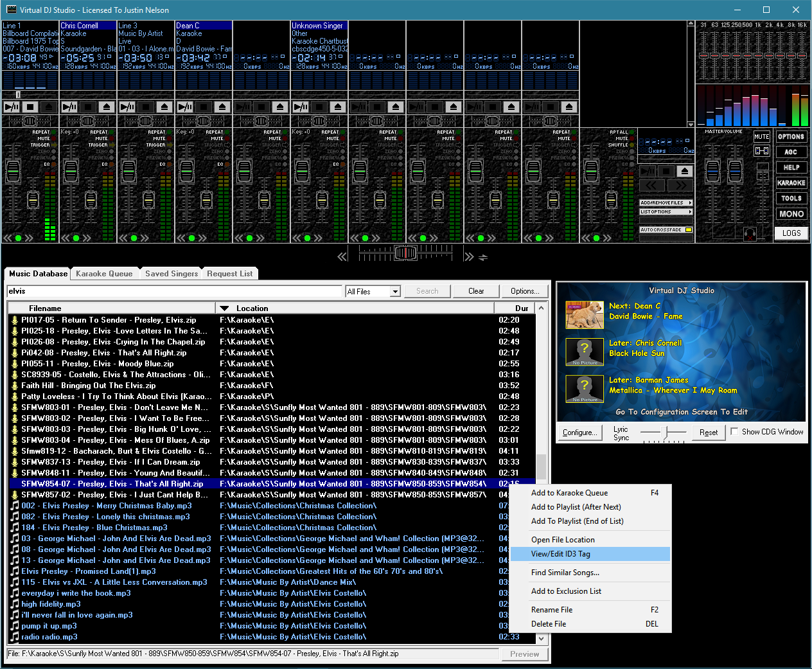Click the song list scroll down arrow
Screen dimensions: 812x669
click(541, 638)
